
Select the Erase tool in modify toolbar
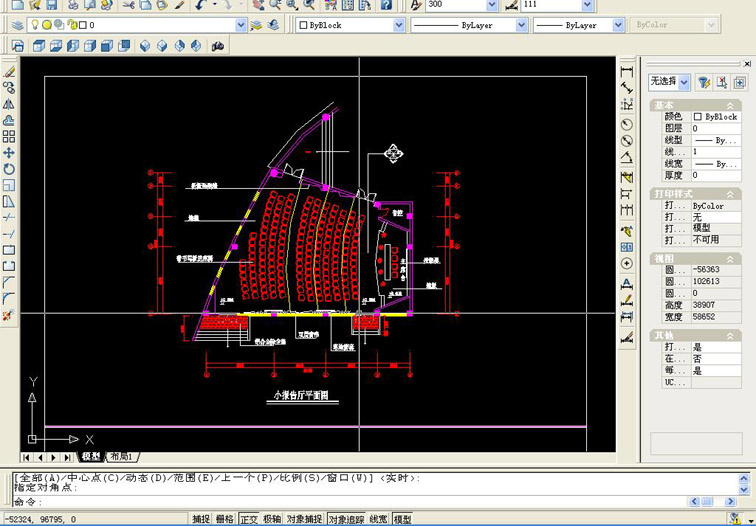pyautogui.click(x=9, y=72)
